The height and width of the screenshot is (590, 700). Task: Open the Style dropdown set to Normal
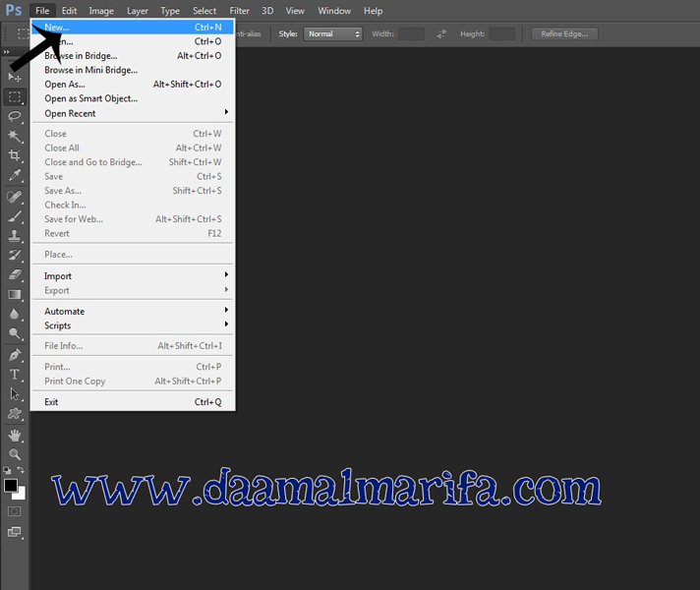click(x=332, y=34)
